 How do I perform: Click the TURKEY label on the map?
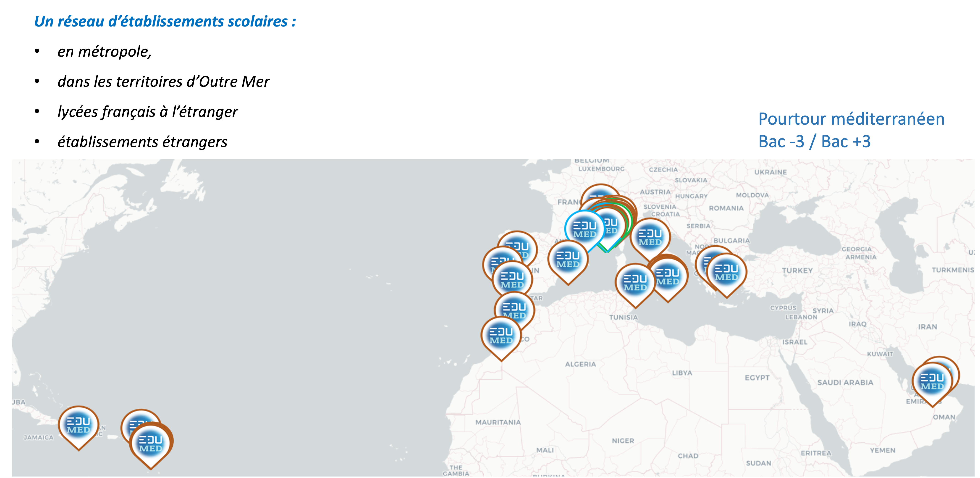[x=797, y=271]
